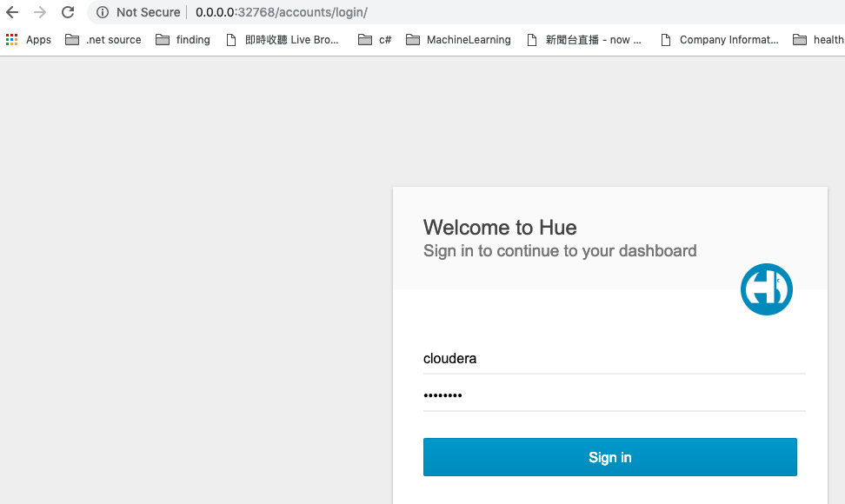
Task: Reload the page with refresh icon
Action: [68, 12]
